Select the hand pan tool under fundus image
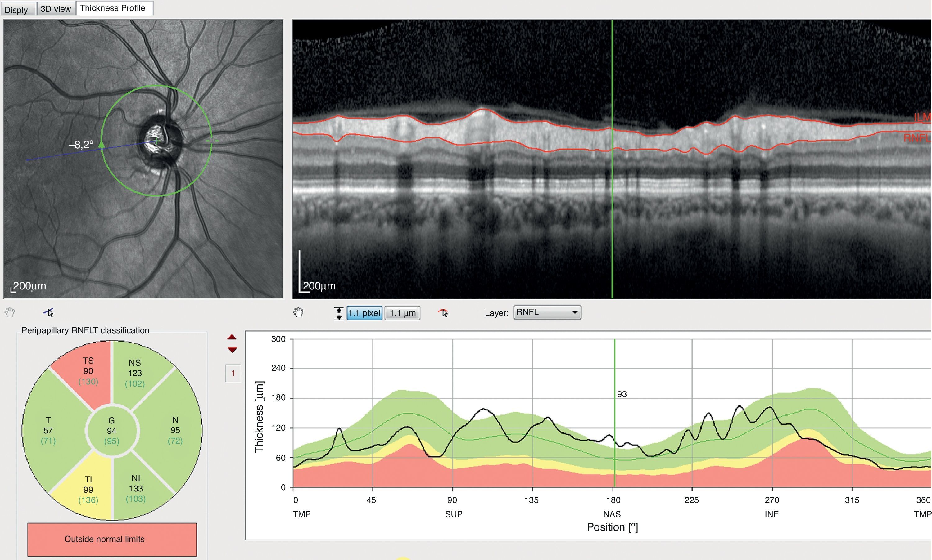This screenshot has height=560, width=932. [10, 312]
